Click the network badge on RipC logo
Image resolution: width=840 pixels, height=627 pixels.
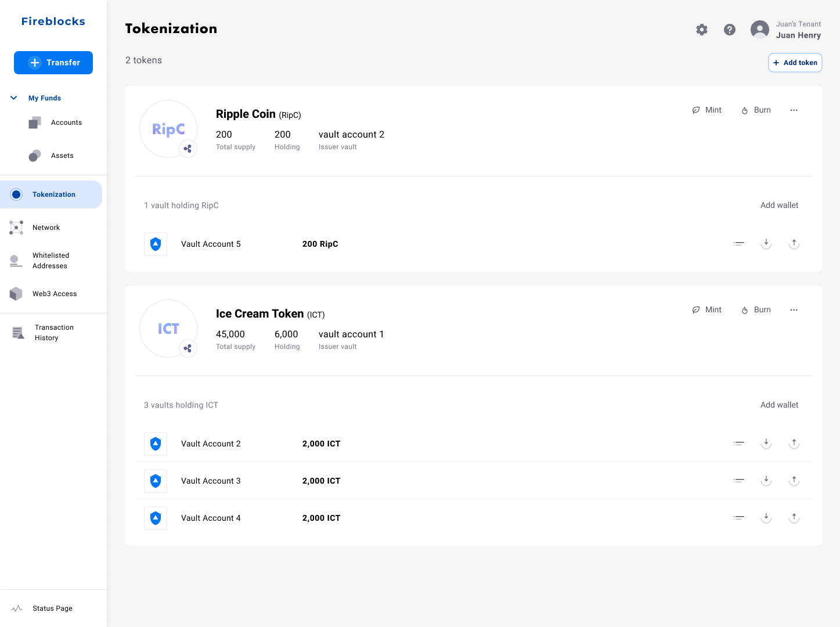(x=188, y=149)
